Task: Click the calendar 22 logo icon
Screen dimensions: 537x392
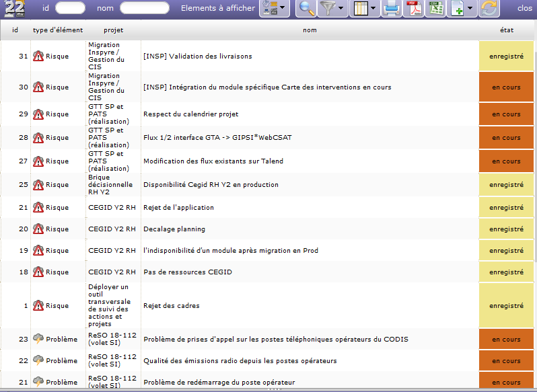Action: pos(12,9)
